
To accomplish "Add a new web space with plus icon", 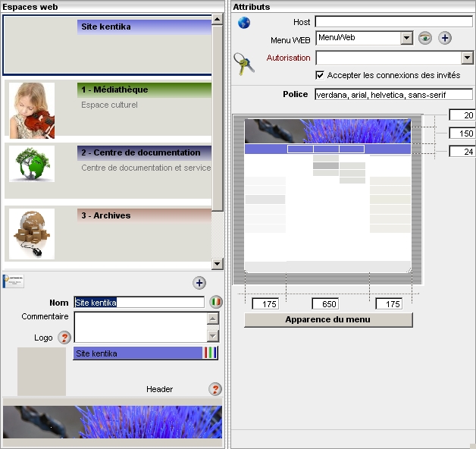I will [x=199, y=283].
